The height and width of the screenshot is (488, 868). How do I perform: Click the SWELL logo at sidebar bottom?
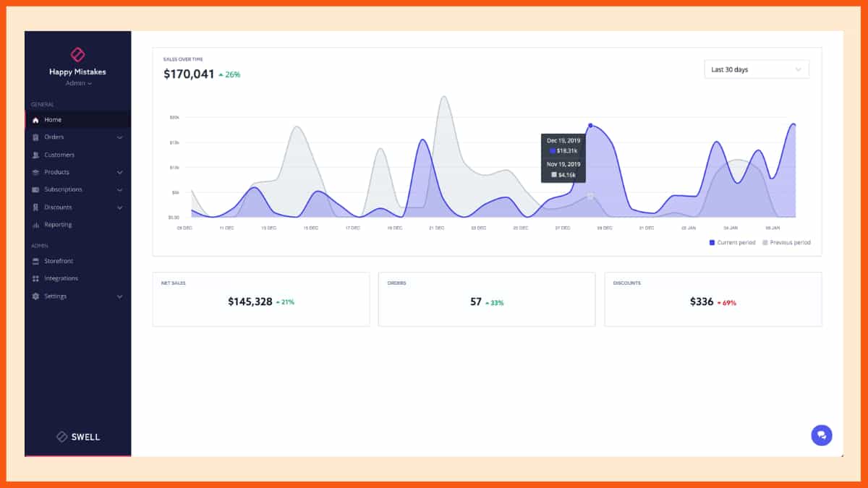pos(77,436)
